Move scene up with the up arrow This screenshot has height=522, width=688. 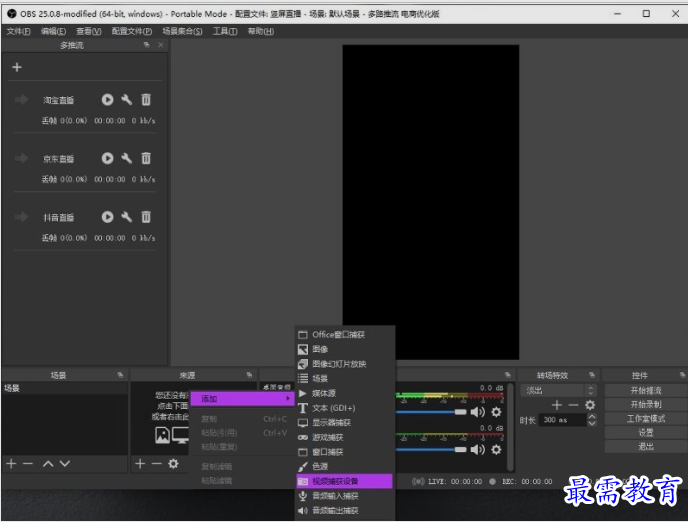48,464
